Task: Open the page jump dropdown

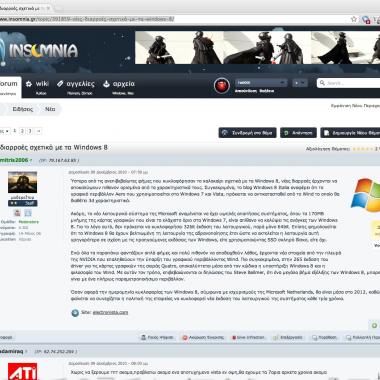Action: point(5,131)
